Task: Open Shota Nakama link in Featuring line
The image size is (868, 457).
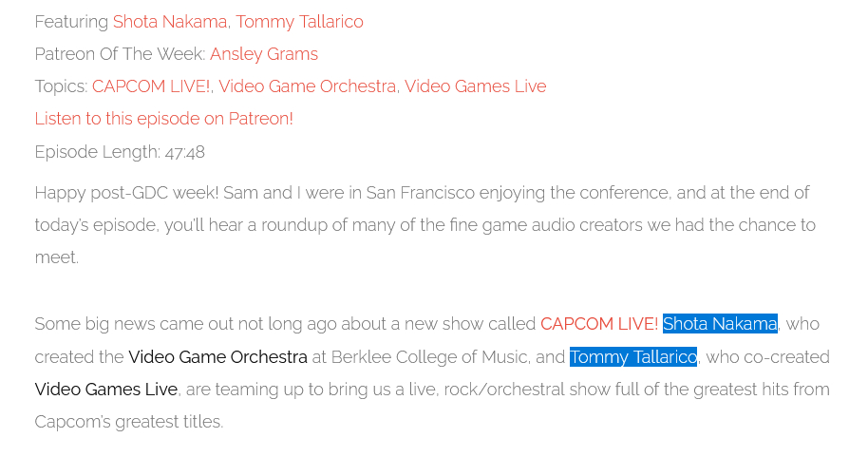Action: pyautogui.click(x=169, y=22)
